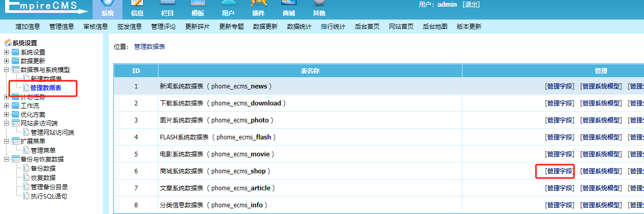Click the root 系统设置 tree icon
Screen dimensions: 644x214
[x=8, y=43]
